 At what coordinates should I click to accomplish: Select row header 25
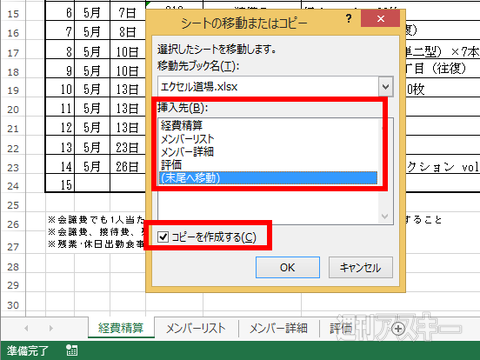tap(13, 205)
